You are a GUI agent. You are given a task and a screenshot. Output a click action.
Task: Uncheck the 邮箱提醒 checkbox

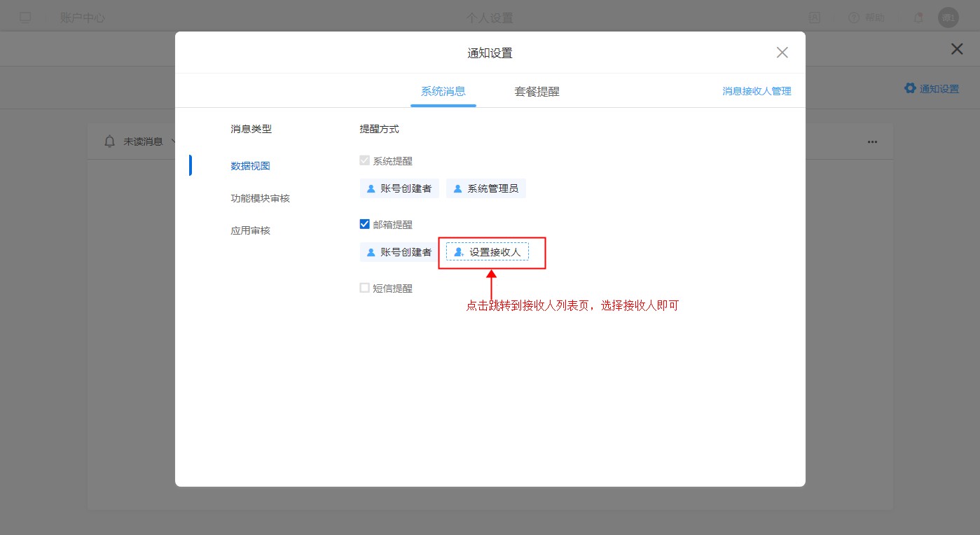364,224
